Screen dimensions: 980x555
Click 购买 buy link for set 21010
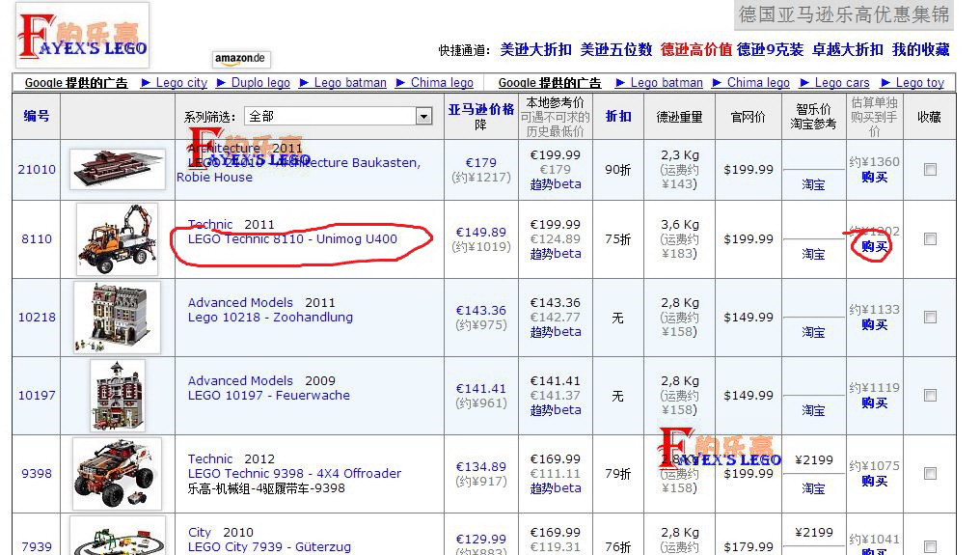(x=874, y=177)
